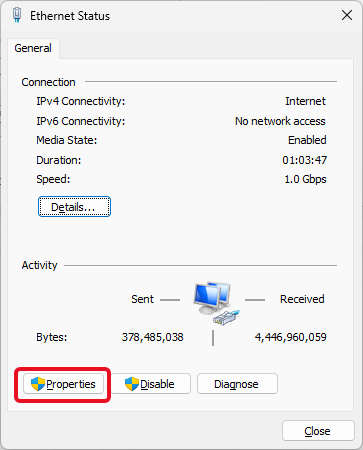Select the General tab
The image size is (363, 450).
pyautogui.click(x=33, y=48)
